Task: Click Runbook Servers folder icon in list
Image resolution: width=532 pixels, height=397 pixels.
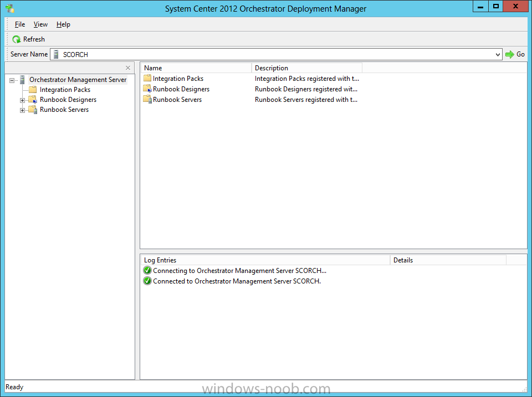Action: [147, 99]
